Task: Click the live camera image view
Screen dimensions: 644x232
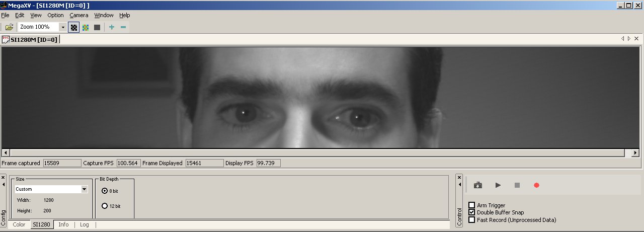Action: click(x=320, y=98)
